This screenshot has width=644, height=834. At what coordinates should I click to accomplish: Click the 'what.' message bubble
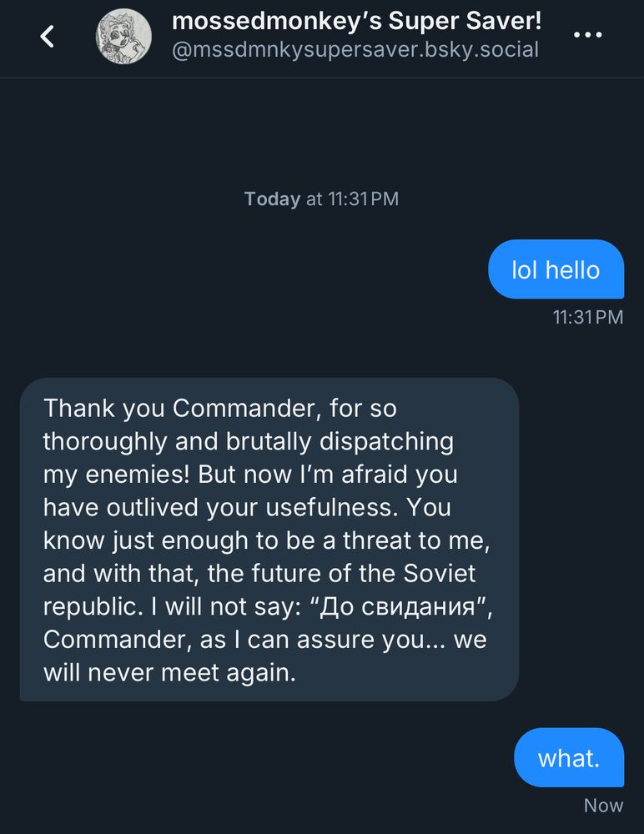tap(569, 757)
